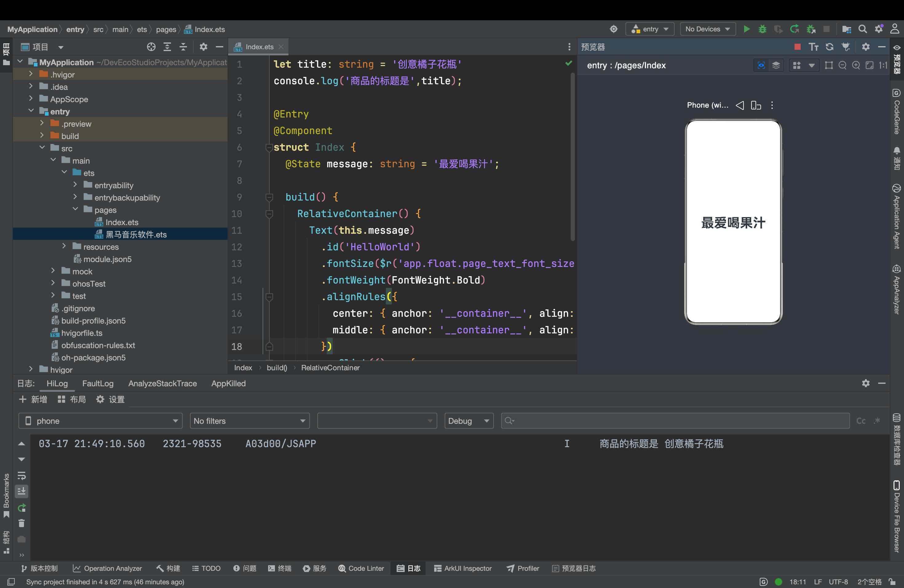904x588 pixels.
Task: Switch to the FaultLog tab
Action: pos(97,383)
